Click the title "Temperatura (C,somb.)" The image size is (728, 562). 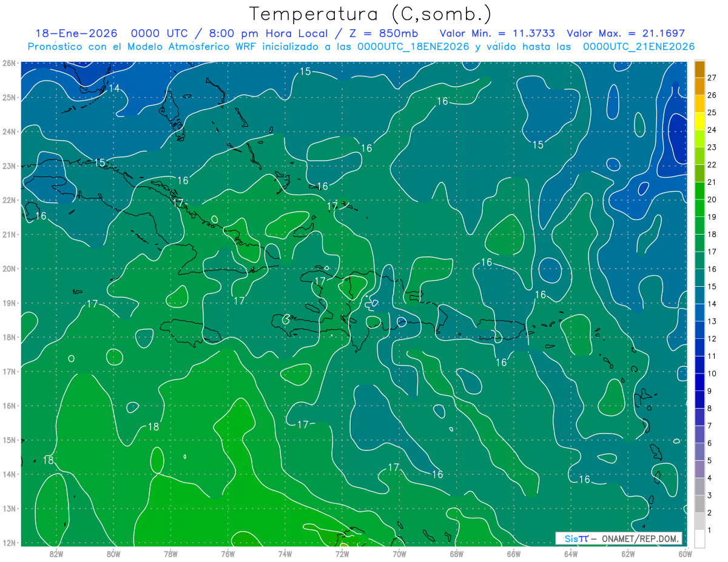coord(371,14)
